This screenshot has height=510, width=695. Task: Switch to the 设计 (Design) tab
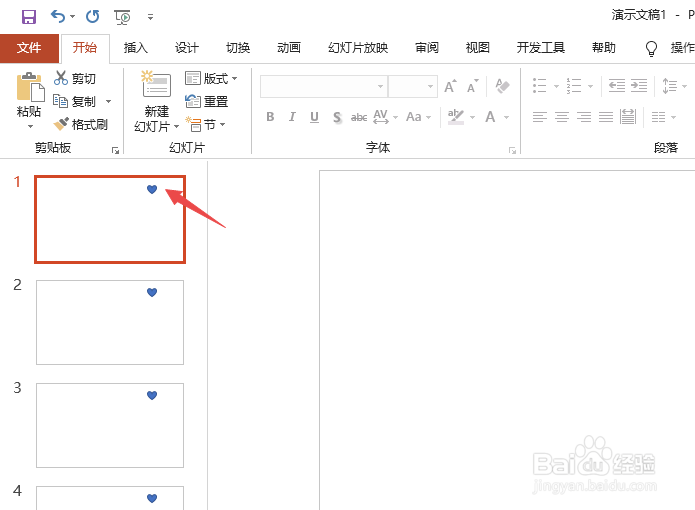pos(187,48)
